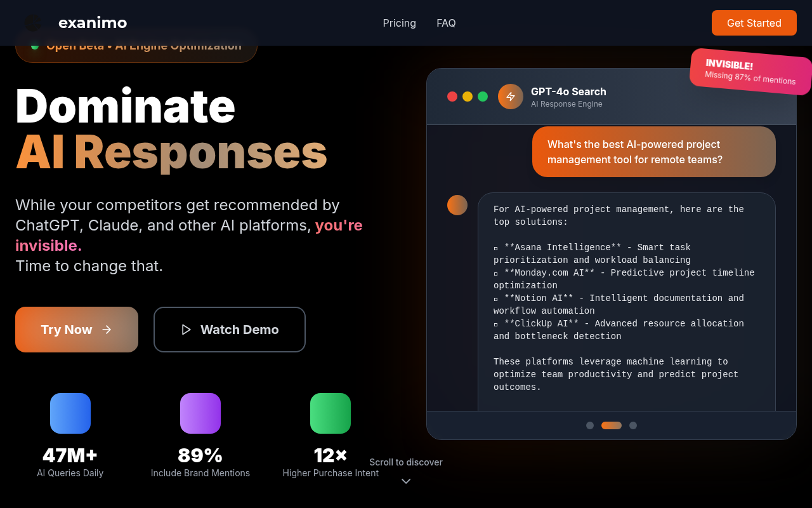Click the Scroll to discover text
812x508 pixels.
[406, 462]
